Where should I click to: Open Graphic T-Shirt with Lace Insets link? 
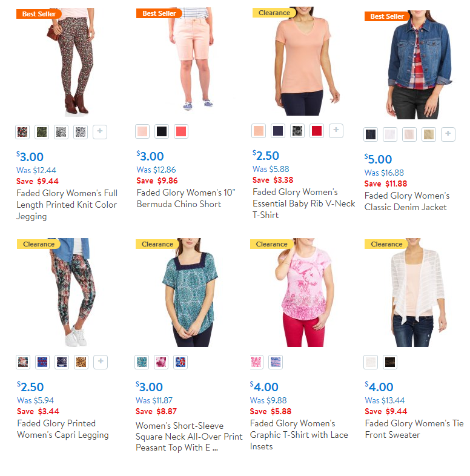pos(299,435)
